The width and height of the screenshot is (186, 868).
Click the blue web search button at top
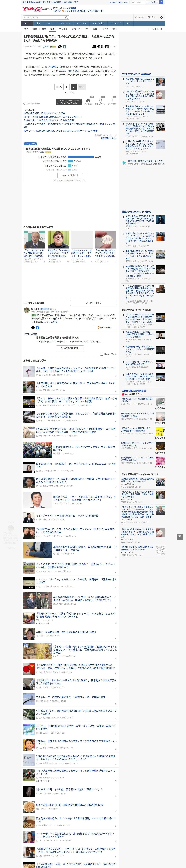(x=161, y=2)
